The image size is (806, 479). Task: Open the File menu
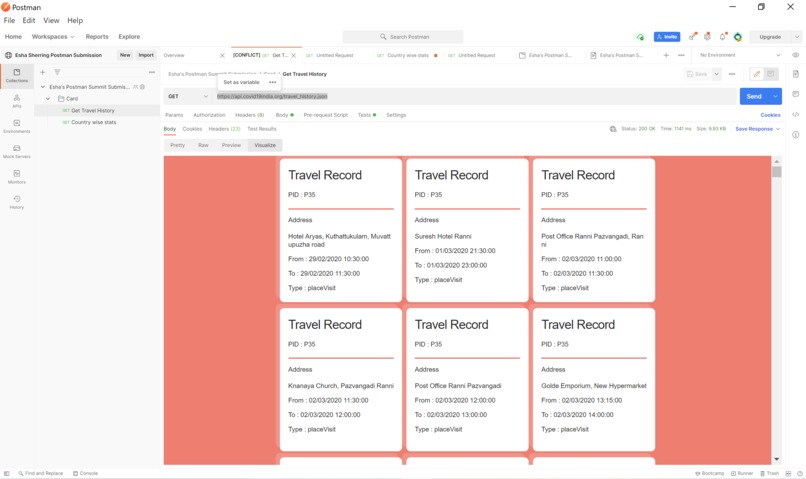point(9,21)
